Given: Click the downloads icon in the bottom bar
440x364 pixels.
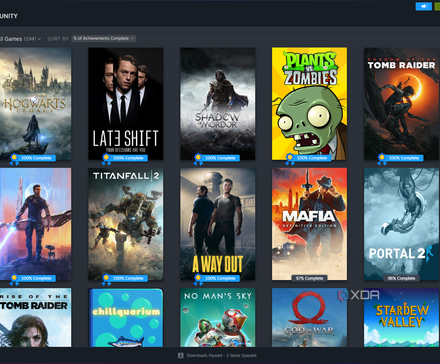Looking at the screenshot, I should pos(181,356).
